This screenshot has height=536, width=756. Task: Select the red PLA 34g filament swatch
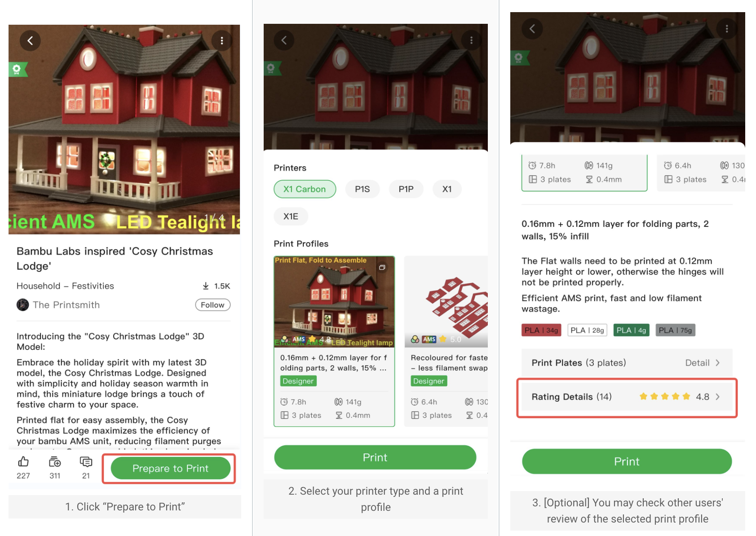(x=542, y=330)
